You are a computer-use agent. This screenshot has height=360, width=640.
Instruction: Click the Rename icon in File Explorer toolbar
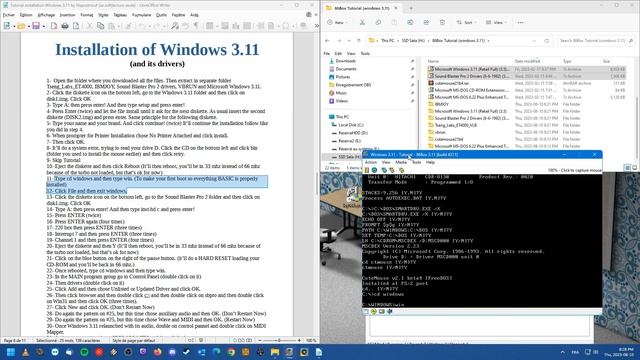point(410,22)
